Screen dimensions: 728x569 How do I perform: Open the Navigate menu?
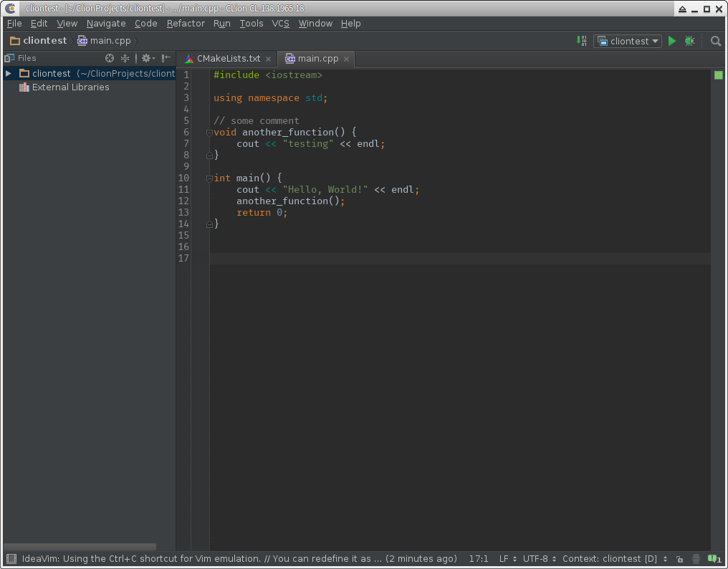click(106, 23)
